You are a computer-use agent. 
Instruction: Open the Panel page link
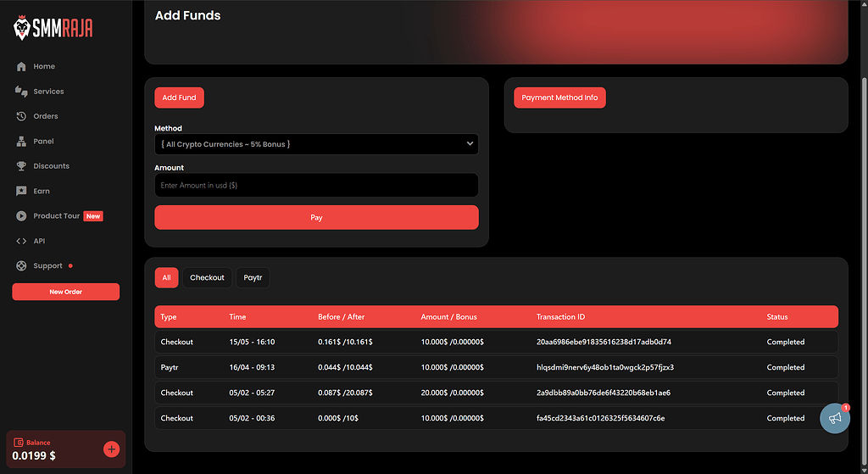pyautogui.click(x=43, y=142)
